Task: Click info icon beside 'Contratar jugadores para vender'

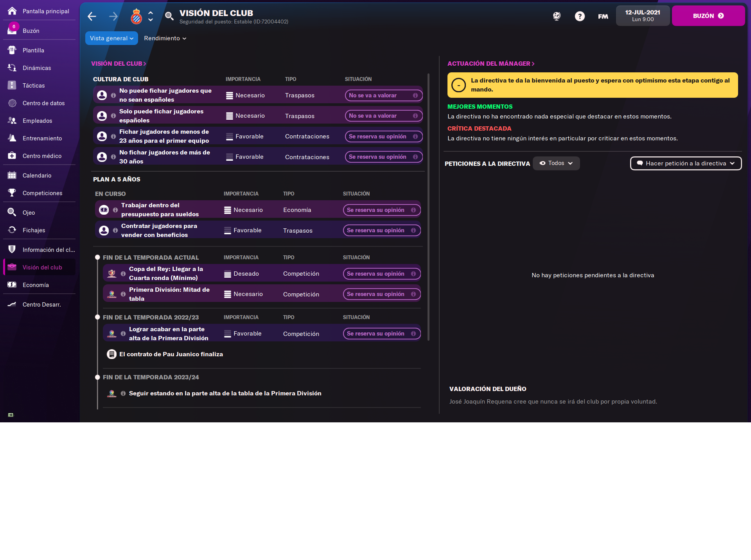Action: [115, 230]
